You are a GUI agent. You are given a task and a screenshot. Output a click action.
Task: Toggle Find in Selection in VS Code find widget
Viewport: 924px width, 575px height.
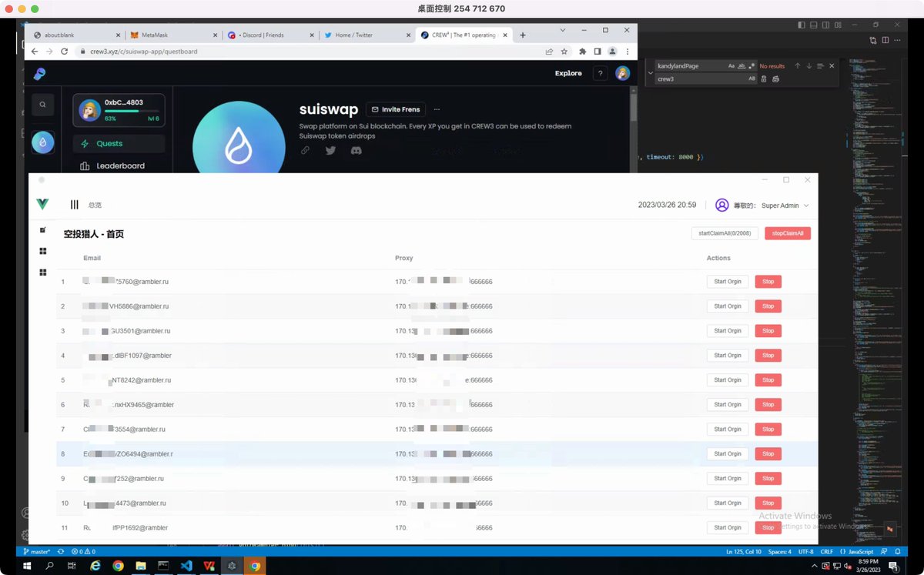click(820, 66)
